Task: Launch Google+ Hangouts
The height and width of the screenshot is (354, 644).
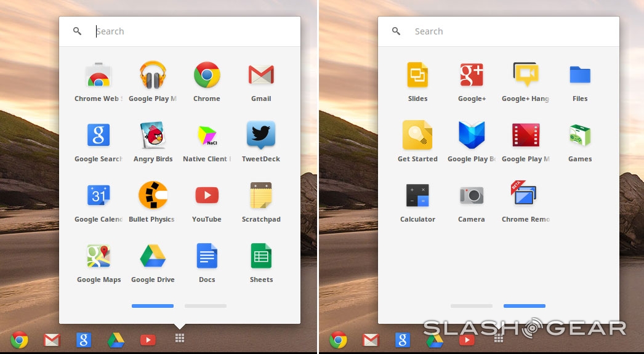Action: tap(525, 76)
